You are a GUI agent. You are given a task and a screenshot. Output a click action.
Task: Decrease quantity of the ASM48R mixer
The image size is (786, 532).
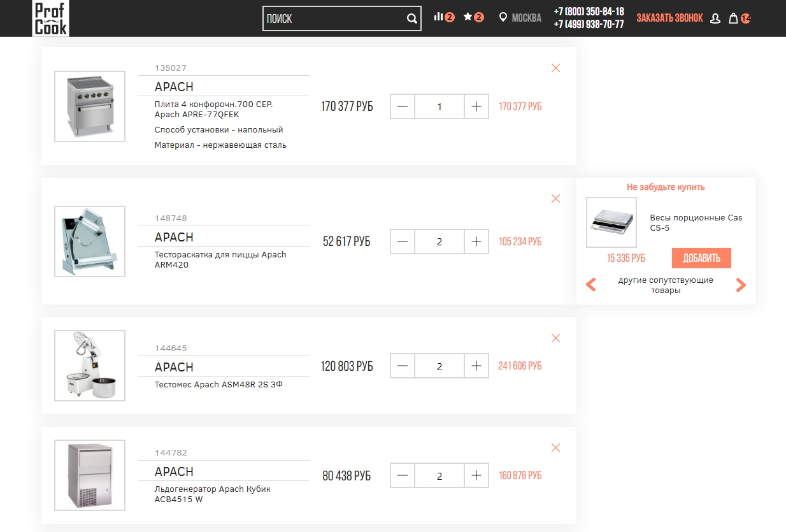(x=403, y=366)
